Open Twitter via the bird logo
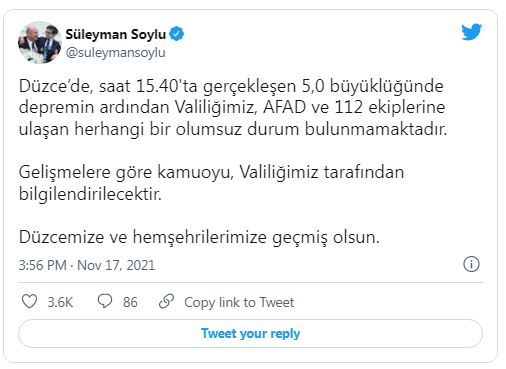Viewport: 506px width, 369px height. [471, 32]
